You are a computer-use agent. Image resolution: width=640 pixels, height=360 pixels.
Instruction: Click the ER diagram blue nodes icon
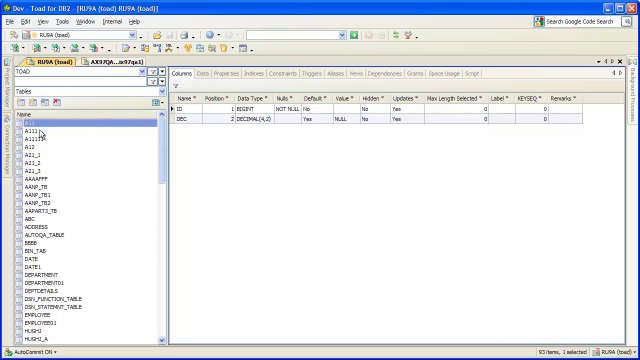click(x=158, y=48)
